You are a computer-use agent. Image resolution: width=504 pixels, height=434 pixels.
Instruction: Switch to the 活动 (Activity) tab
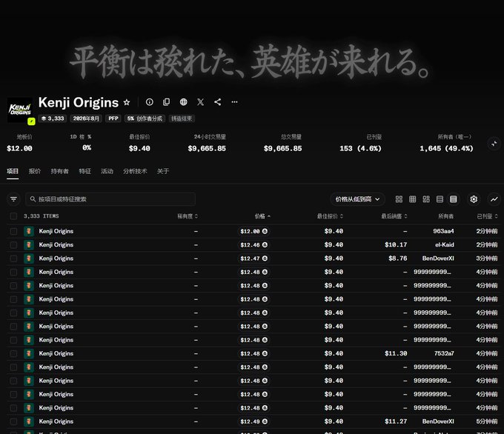[107, 171]
